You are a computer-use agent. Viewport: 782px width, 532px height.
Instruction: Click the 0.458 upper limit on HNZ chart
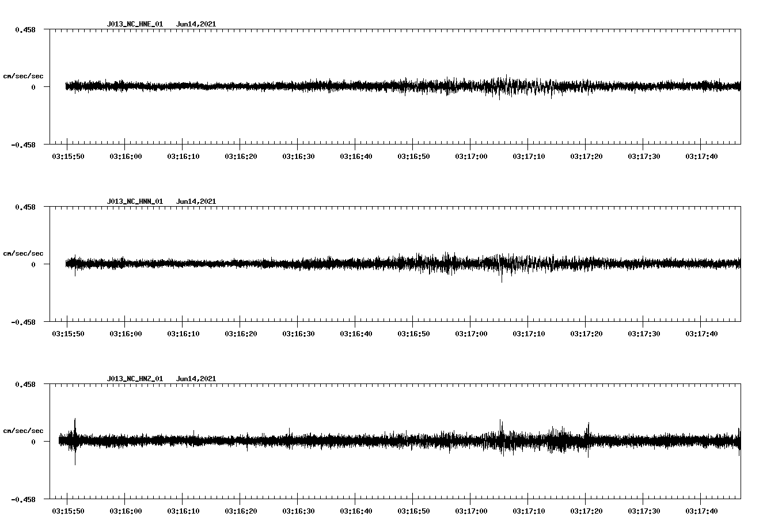25,384
